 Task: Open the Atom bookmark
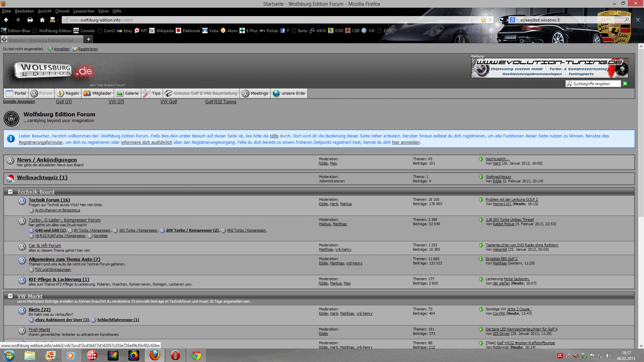(x=229, y=31)
